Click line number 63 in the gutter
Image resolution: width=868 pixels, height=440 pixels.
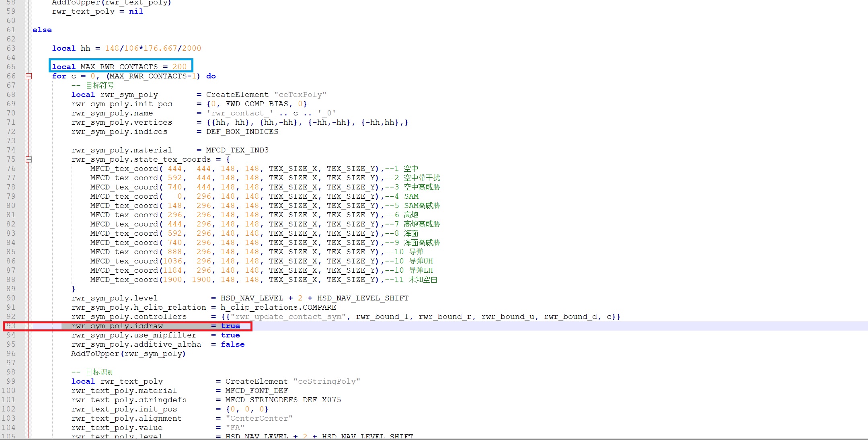(x=11, y=48)
